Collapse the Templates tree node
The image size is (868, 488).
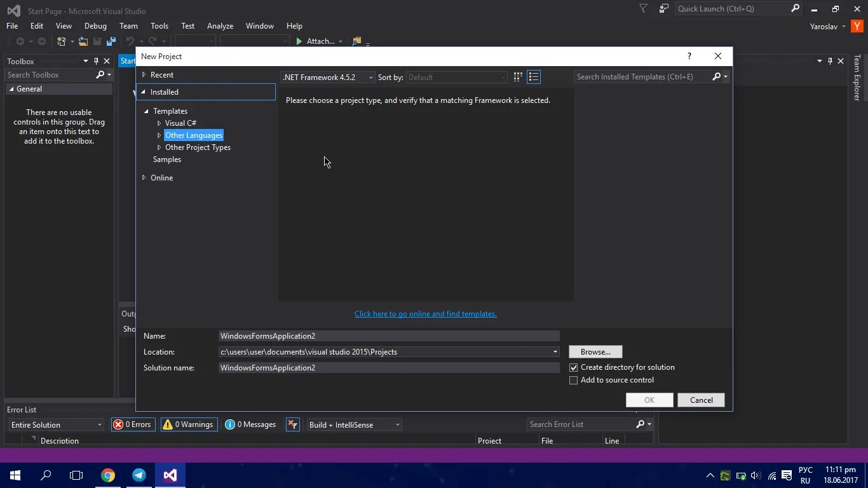point(147,111)
